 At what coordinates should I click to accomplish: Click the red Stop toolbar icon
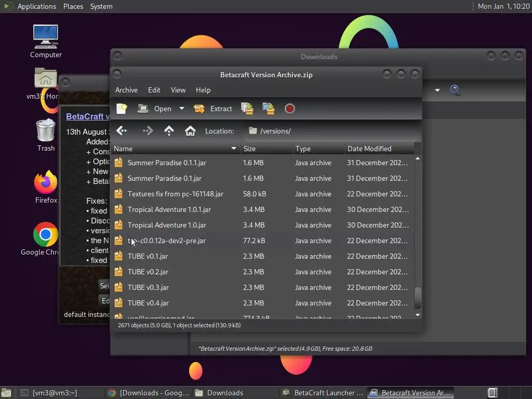(290, 109)
